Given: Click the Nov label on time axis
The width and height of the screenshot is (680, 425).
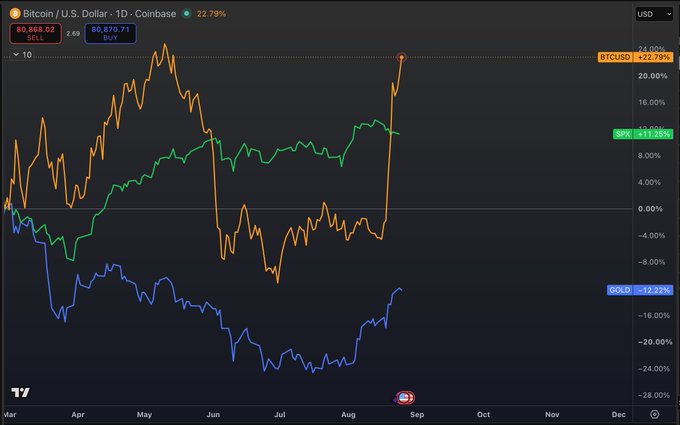Looking at the screenshot, I should [x=552, y=415].
